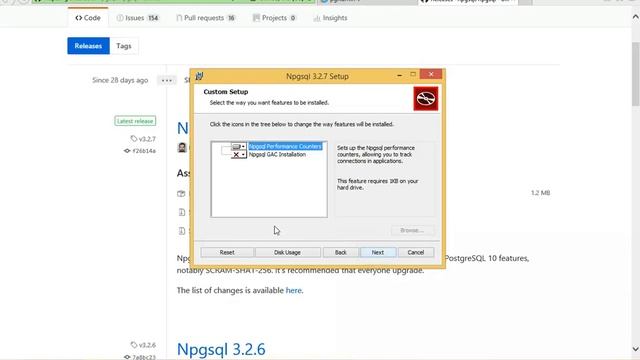Open Disk Usage in setup dialog
Image resolution: width=640 pixels, height=360 pixels.
[x=287, y=252]
